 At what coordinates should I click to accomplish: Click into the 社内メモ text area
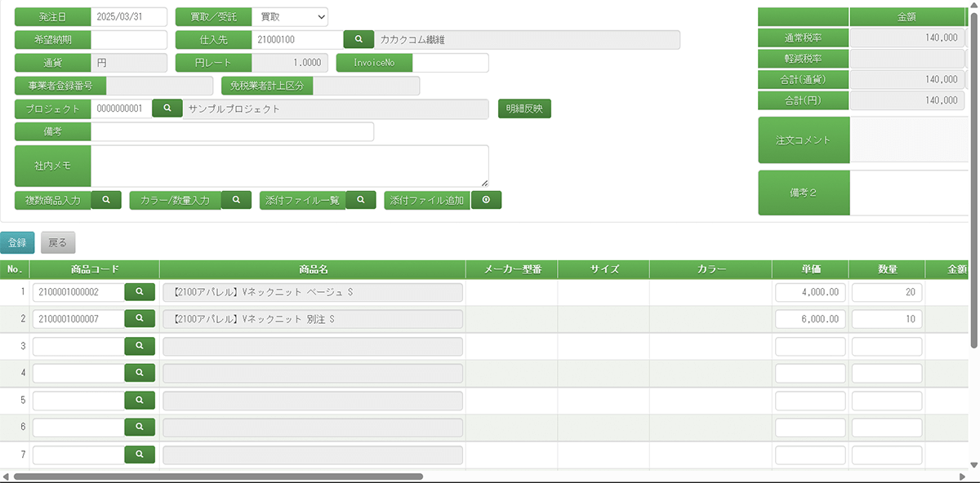[289, 166]
